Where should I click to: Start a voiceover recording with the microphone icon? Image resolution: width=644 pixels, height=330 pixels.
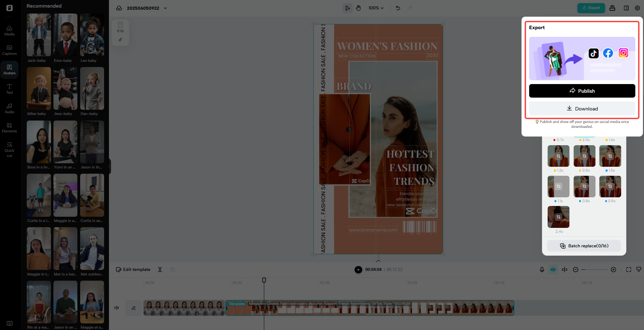coord(542,269)
